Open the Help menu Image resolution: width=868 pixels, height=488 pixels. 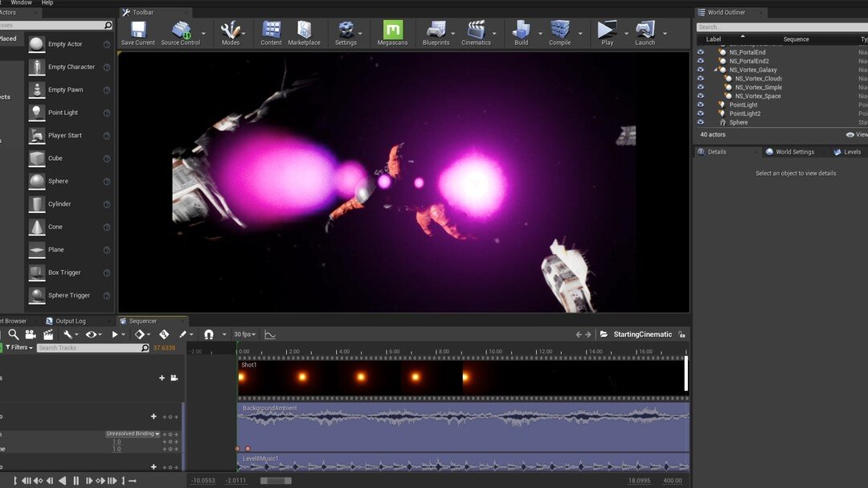tap(47, 2)
